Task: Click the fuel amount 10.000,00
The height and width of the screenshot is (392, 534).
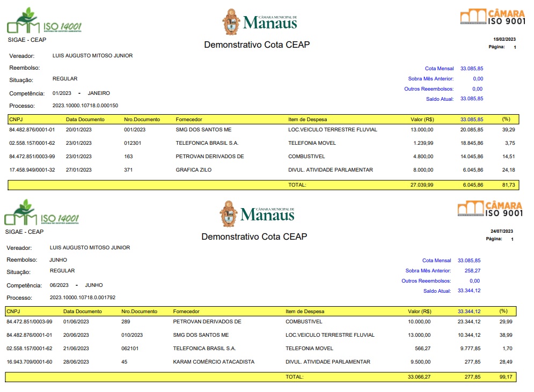Action: coord(419,322)
